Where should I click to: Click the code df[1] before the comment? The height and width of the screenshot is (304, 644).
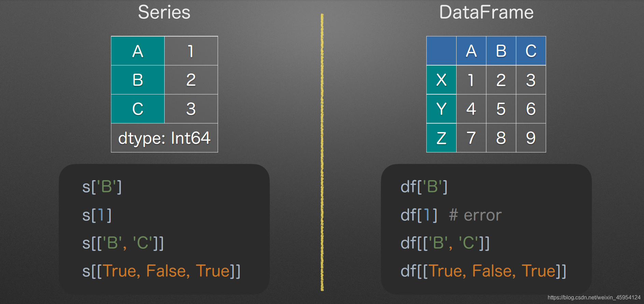[x=419, y=215]
